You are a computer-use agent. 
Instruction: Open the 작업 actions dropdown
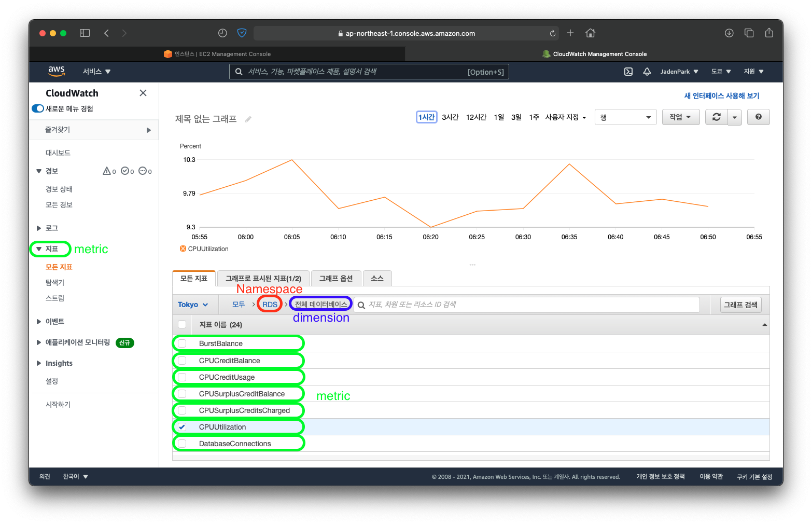tap(681, 117)
